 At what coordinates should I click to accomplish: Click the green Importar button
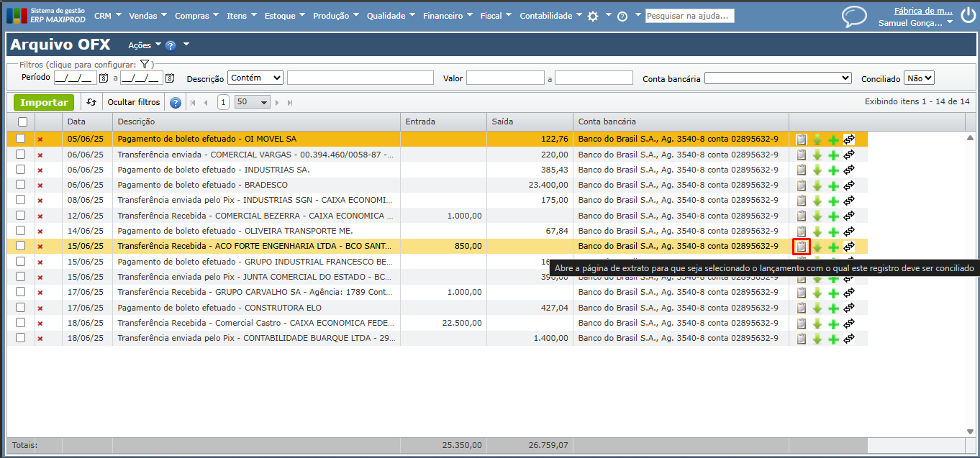[44, 102]
